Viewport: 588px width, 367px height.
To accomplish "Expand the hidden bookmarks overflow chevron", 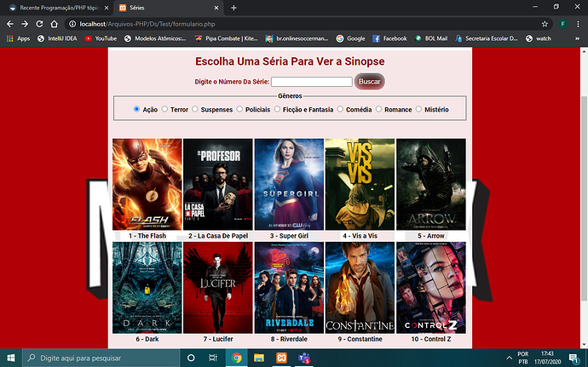I will (577, 38).
